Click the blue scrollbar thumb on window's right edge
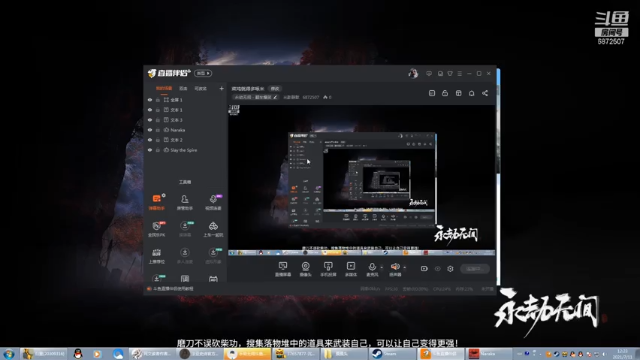Screen dimensions: 640x360 click(x=498, y=77)
